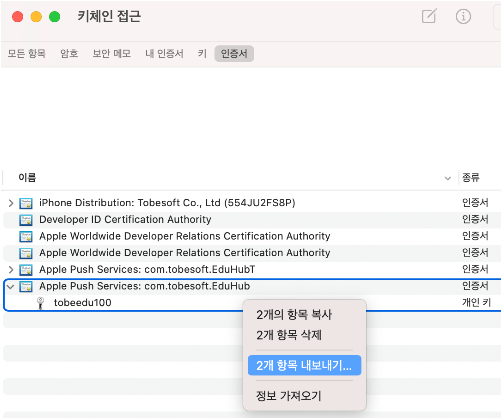The width and height of the screenshot is (502, 419).
Task: Open the info (i) toolbar icon
Action: 463,16
